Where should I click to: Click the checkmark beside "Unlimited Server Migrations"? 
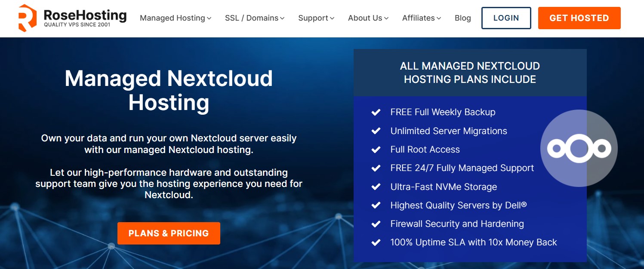(376, 131)
